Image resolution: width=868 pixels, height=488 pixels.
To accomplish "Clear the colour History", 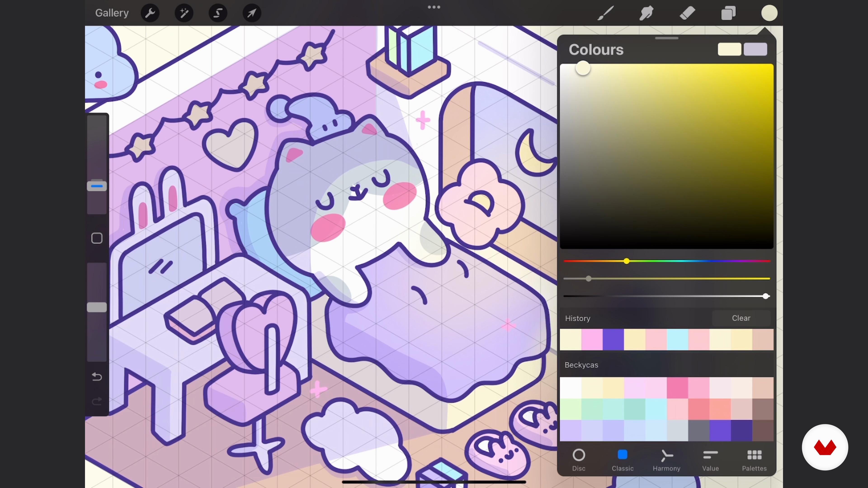I will click(x=741, y=318).
